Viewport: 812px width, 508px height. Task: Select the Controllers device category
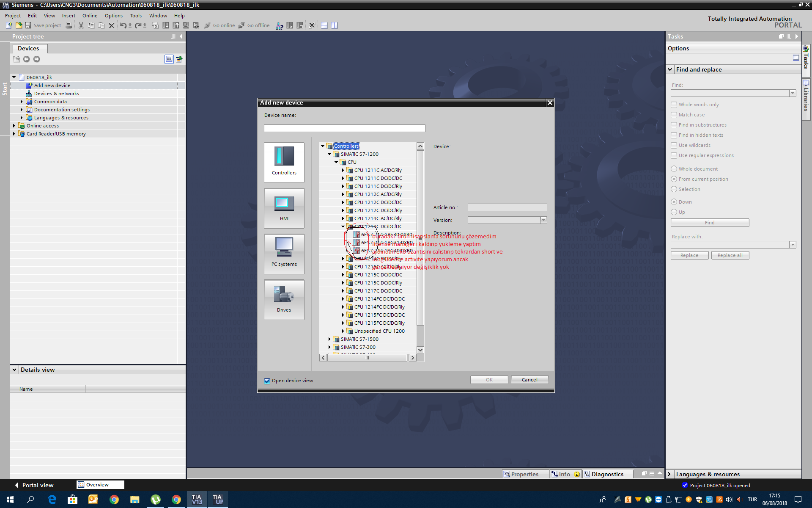click(x=284, y=162)
